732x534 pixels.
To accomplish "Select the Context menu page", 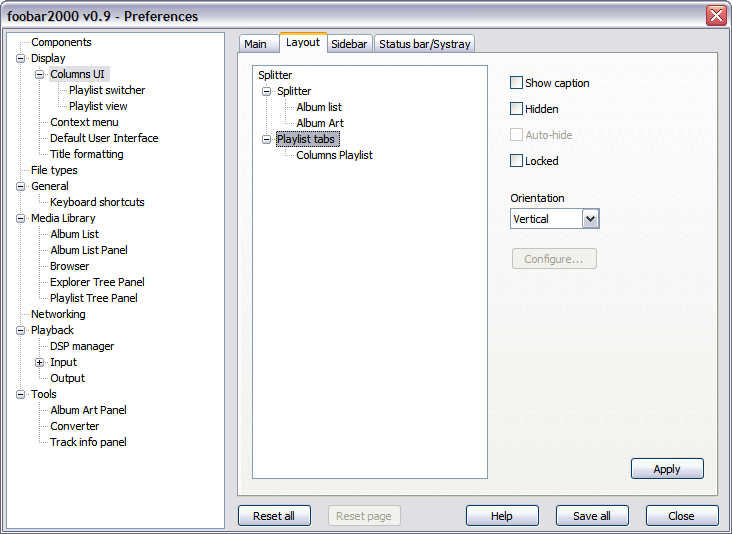I will [x=84, y=122].
